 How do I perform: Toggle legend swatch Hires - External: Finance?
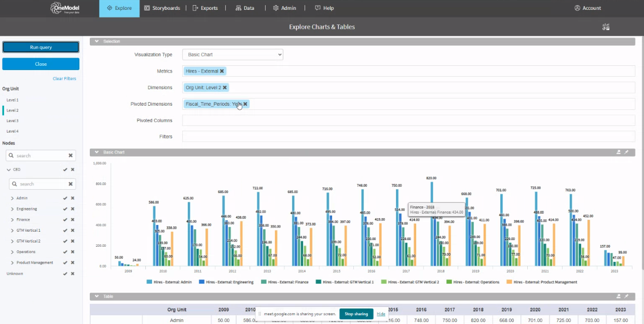click(264, 282)
